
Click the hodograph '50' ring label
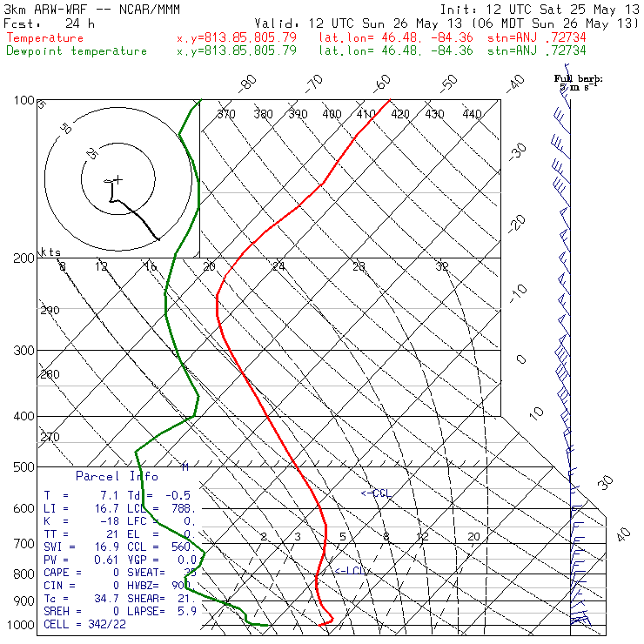[x=66, y=128]
